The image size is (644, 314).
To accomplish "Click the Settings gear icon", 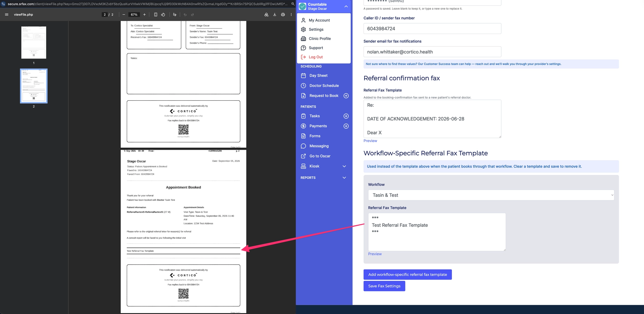I will 303,29.
